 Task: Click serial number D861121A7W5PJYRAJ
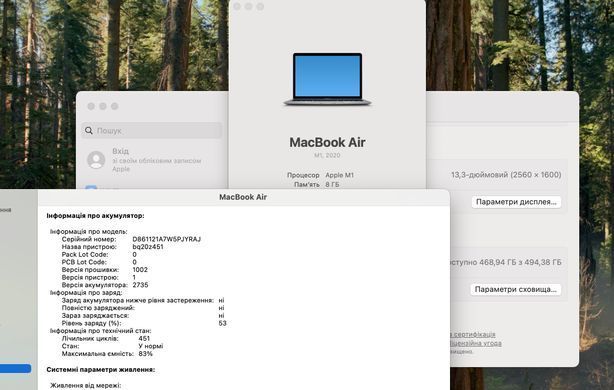click(166, 239)
